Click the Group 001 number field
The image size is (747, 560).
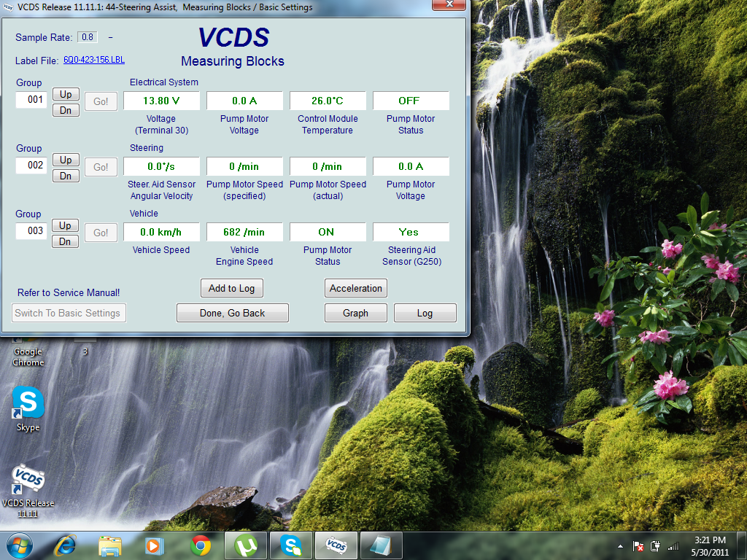(32, 100)
